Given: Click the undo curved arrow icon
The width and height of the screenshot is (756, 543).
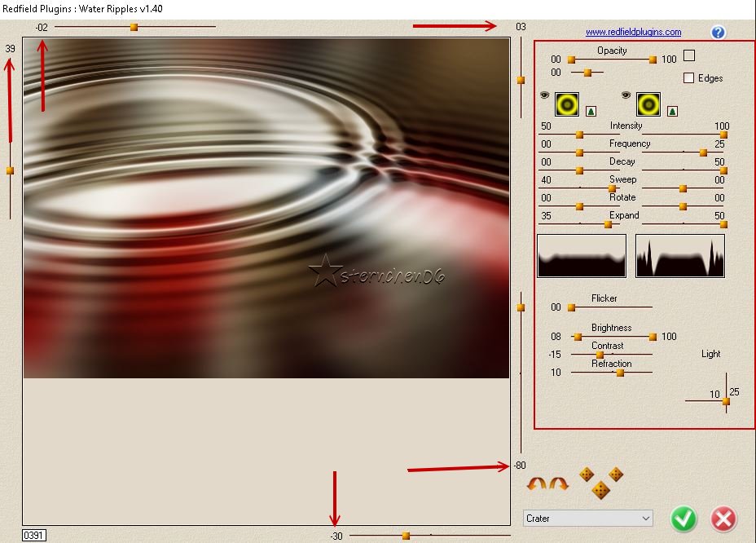Looking at the screenshot, I should click(x=537, y=484).
